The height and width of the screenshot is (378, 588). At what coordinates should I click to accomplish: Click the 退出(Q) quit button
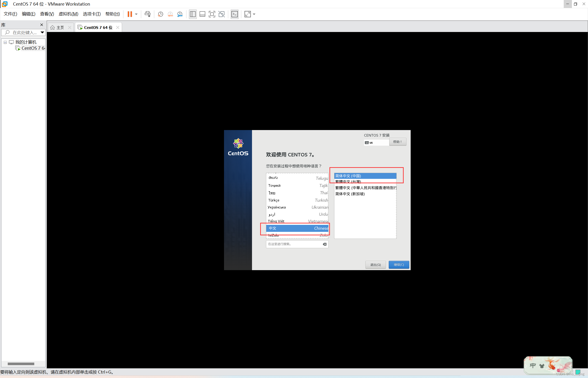click(375, 265)
